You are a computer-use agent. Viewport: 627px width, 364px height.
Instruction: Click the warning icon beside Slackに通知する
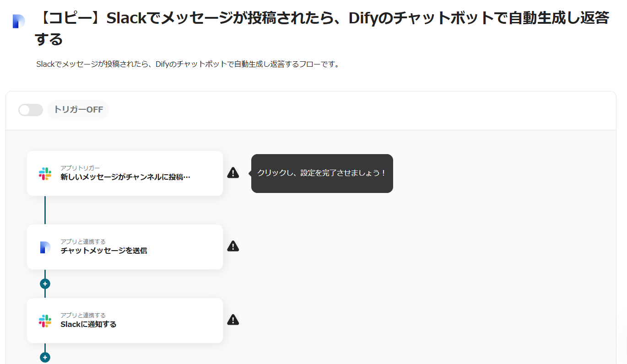click(x=233, y=320)
